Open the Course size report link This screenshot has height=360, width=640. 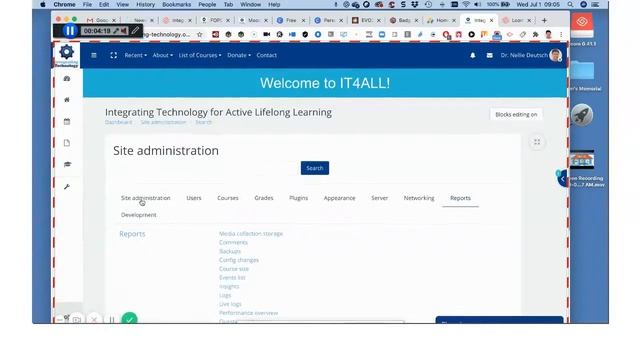click(234, 269)
